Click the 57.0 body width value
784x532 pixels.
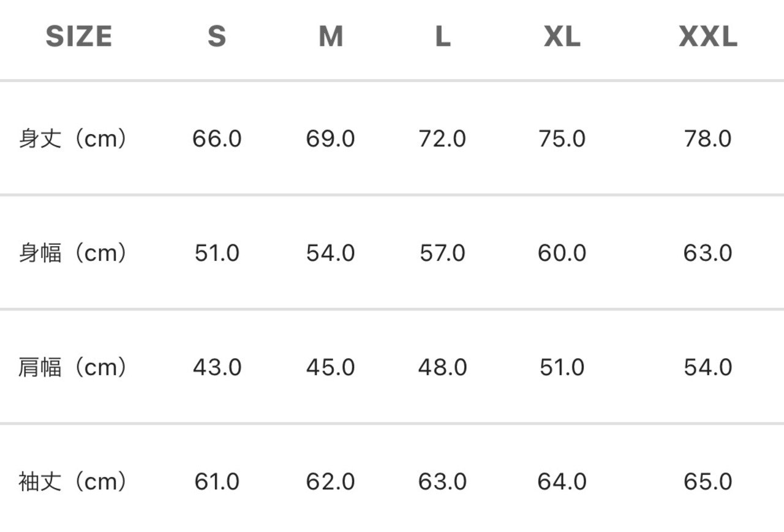pyautogui.click(x=443, y=253)
